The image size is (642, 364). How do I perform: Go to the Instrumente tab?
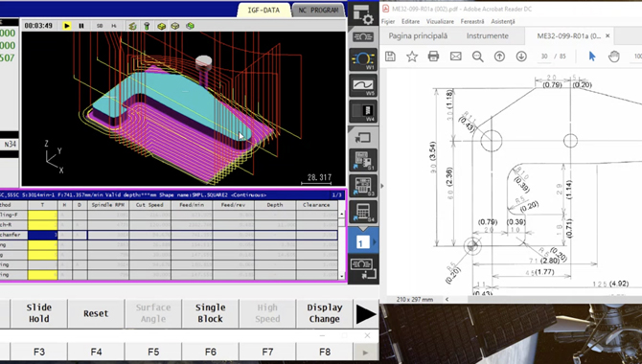tap(487, 36)
